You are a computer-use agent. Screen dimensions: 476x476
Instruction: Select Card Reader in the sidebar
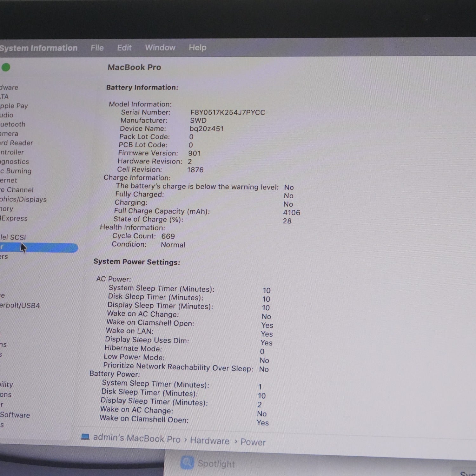click(x=17, y=143)
